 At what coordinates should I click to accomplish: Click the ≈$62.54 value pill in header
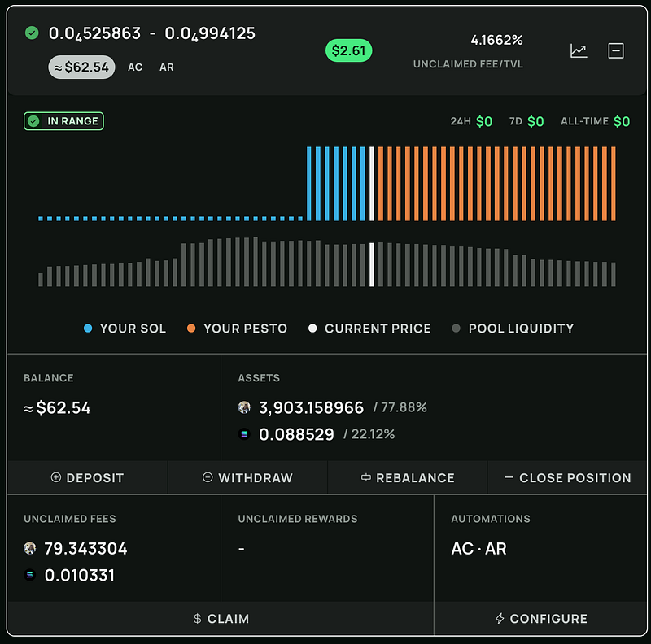[82, 67]
